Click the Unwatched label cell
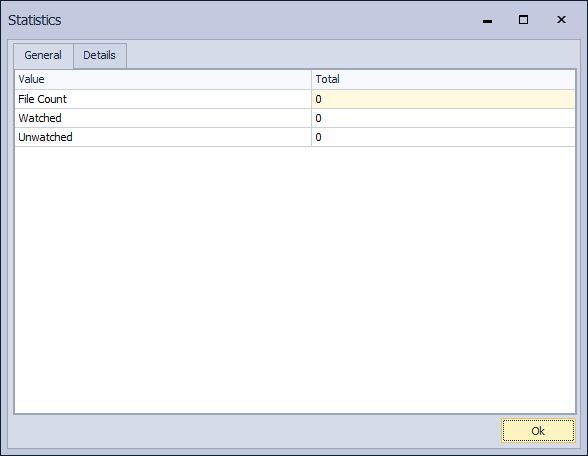The image size is (588, 456). (x=163, y=137)
